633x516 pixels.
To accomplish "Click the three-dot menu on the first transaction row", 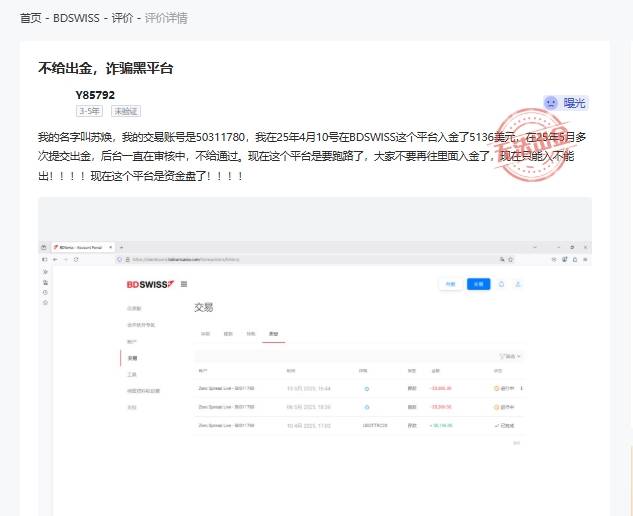I will pyautogui.click(x=522, y=388).
